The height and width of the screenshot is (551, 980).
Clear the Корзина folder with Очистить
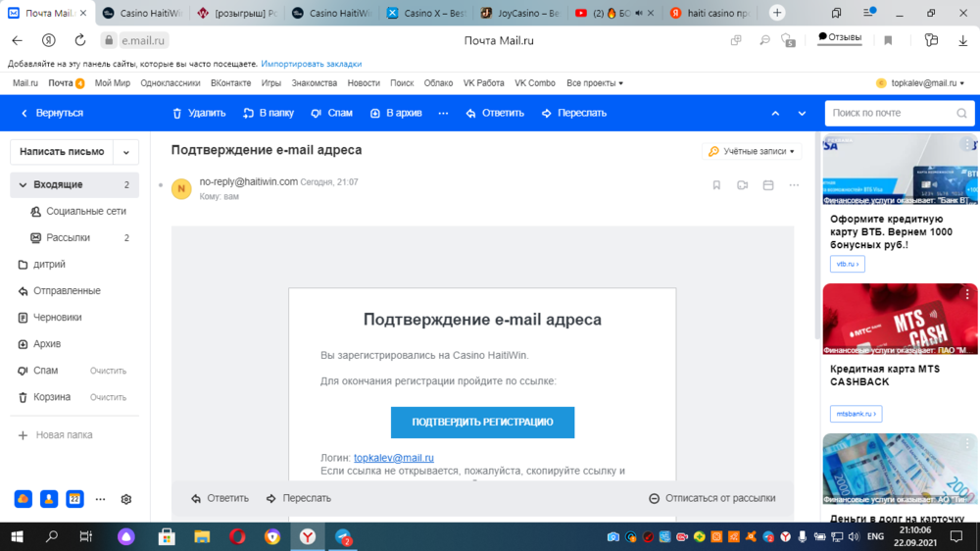click(108, 397)
